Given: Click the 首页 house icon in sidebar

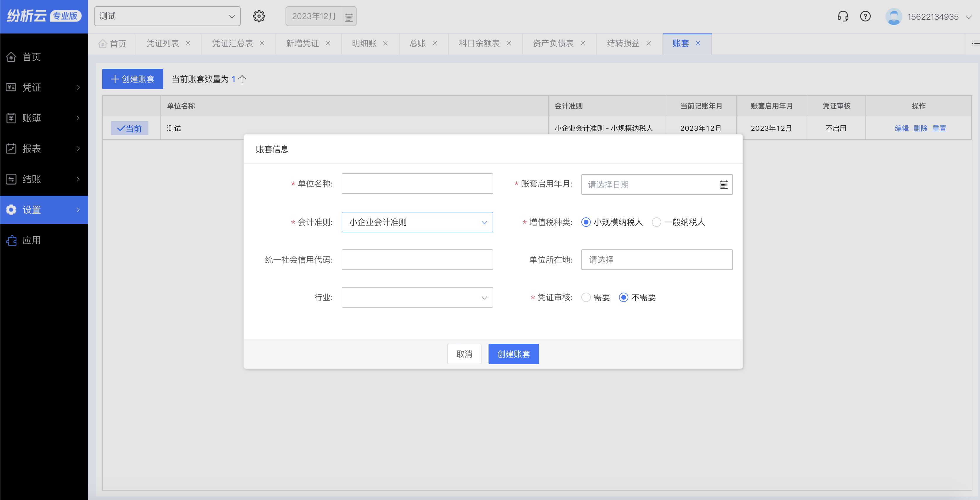Looking at the screenshot, I should [x=11, y=57].
